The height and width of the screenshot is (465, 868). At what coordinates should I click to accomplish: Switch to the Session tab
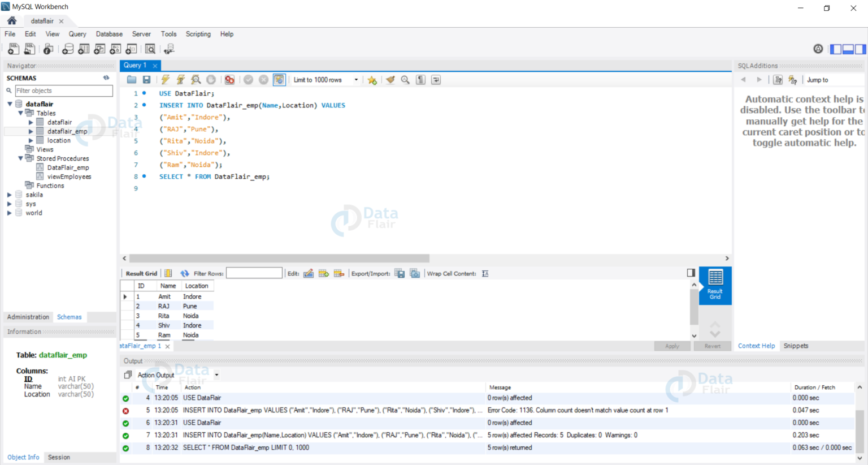[59, 457]
